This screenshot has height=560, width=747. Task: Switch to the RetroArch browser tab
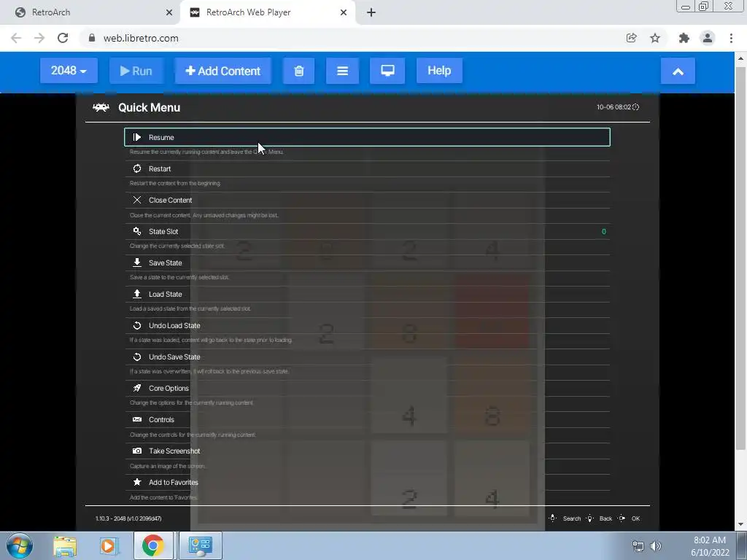tap(90, 12)
